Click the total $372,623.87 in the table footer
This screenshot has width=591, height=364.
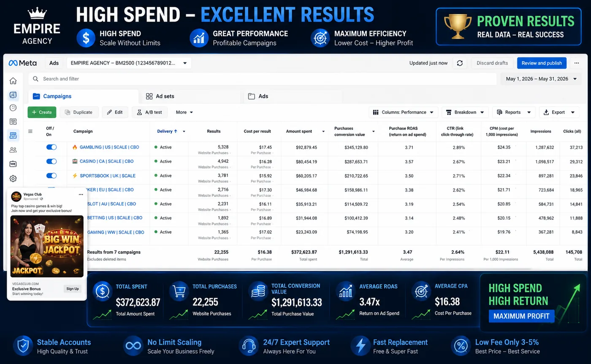pos(304,252)
